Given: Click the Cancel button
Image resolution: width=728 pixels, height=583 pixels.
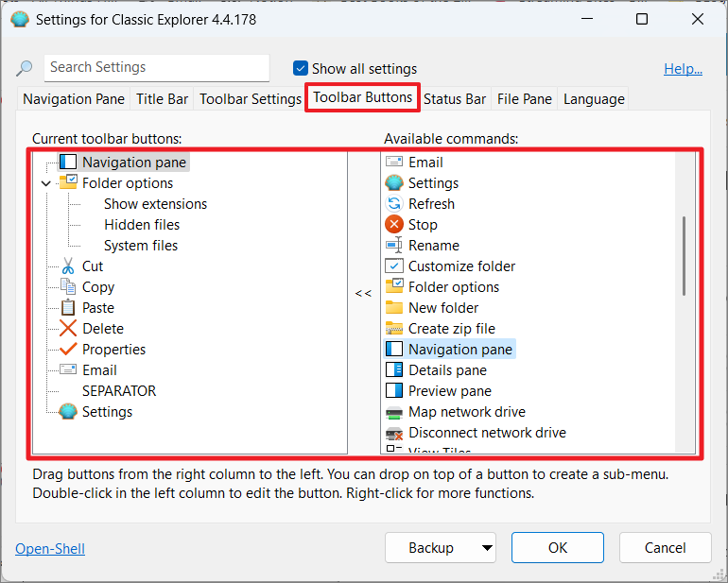Looking at the screenshot, I should [x=666, y=548].
